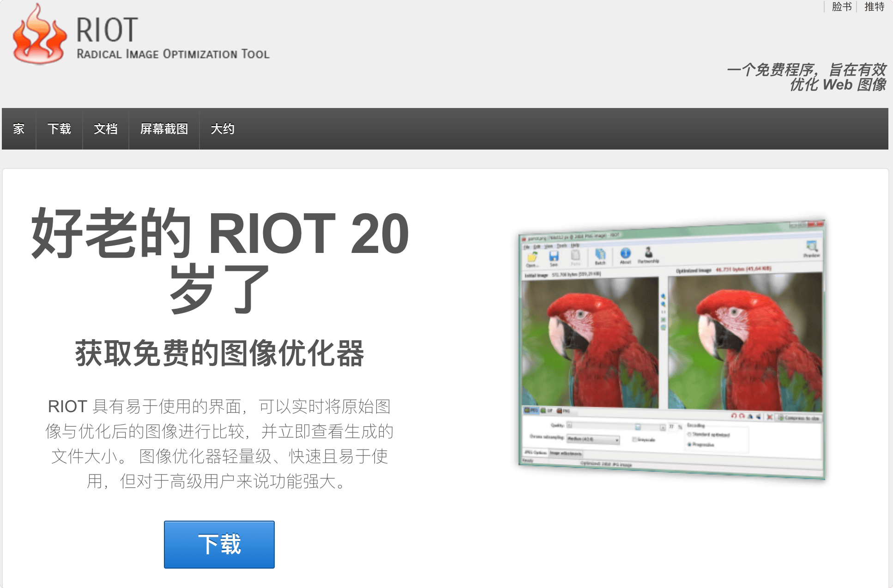This screenshot has width=893, height=588.
Task: Click the blue 下载 download button
Action: (x=219, y=545)
